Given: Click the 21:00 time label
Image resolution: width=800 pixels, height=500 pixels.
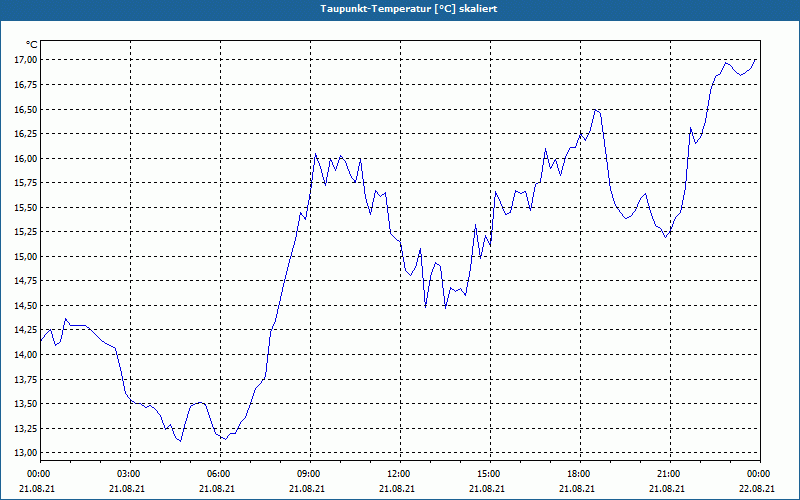Looking at the screenshot, I should pos(670,474).
